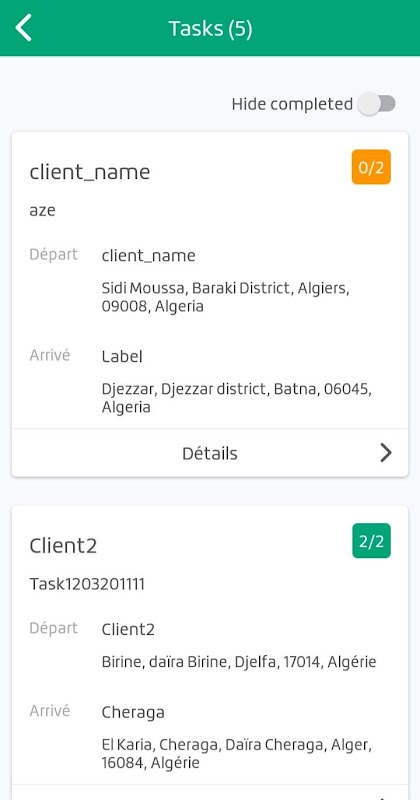Open Détails for the client_name task

210,453
